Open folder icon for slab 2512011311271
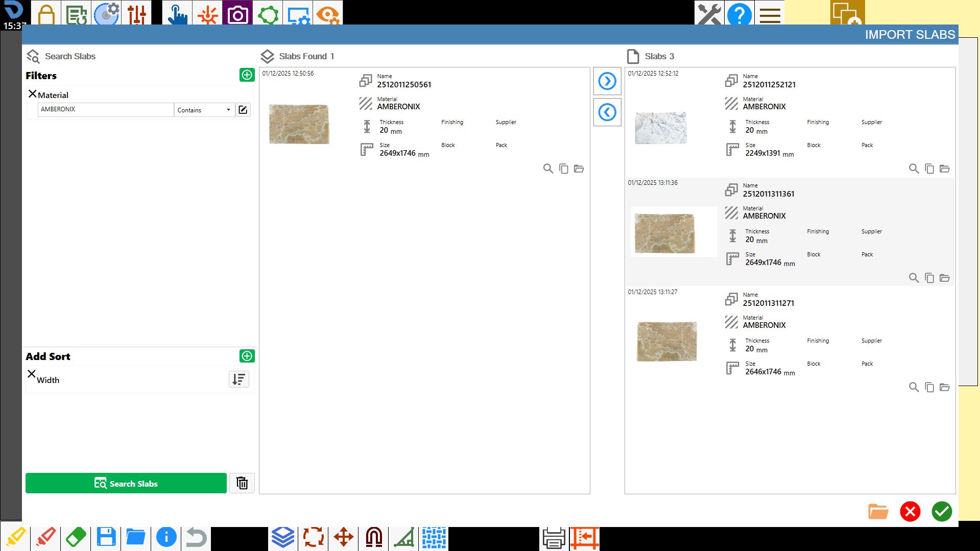Image resolution: width=980 pixels, height=551 pixels. (x=944, y=387)
